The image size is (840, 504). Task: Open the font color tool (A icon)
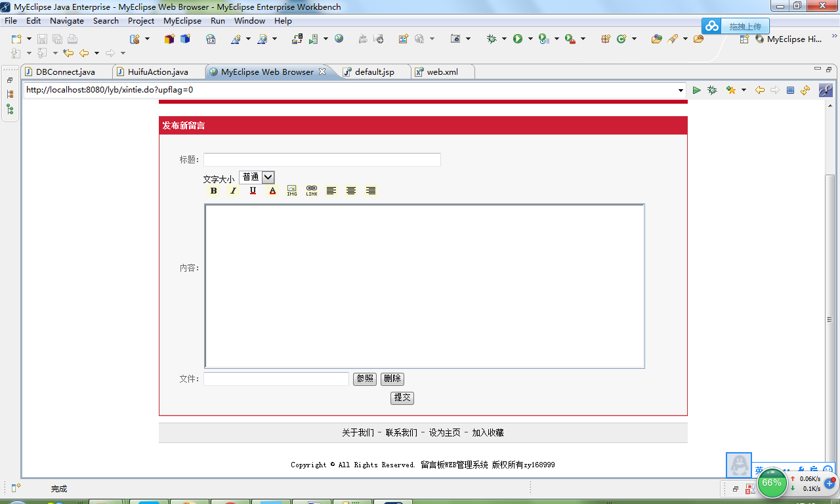click(x=272, y=190)
